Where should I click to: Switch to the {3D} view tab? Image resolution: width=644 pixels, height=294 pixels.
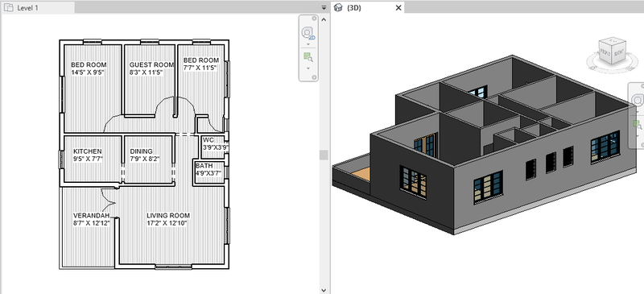(x=368, y=7)
